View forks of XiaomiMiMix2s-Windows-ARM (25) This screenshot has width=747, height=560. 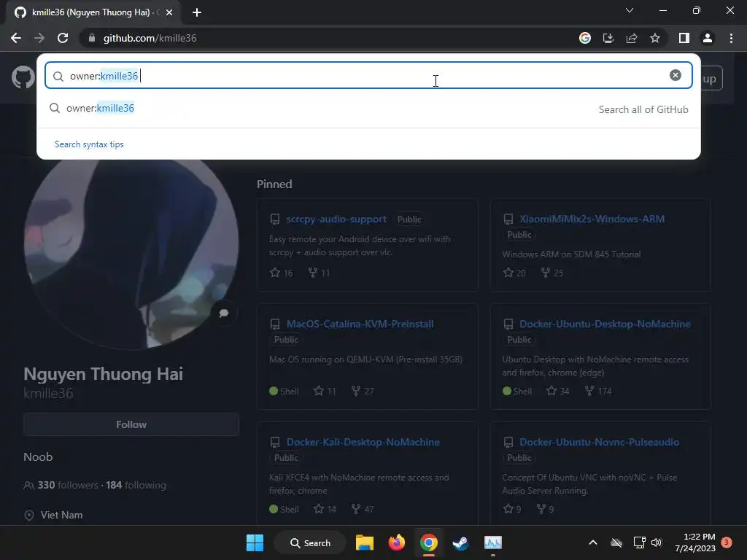tap(552, 273)
